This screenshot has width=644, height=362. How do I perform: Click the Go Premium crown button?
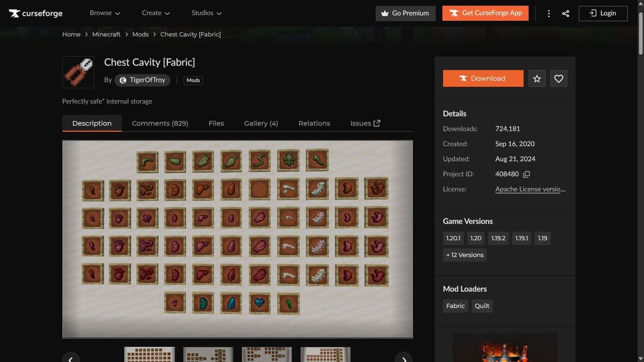[405, 13]
